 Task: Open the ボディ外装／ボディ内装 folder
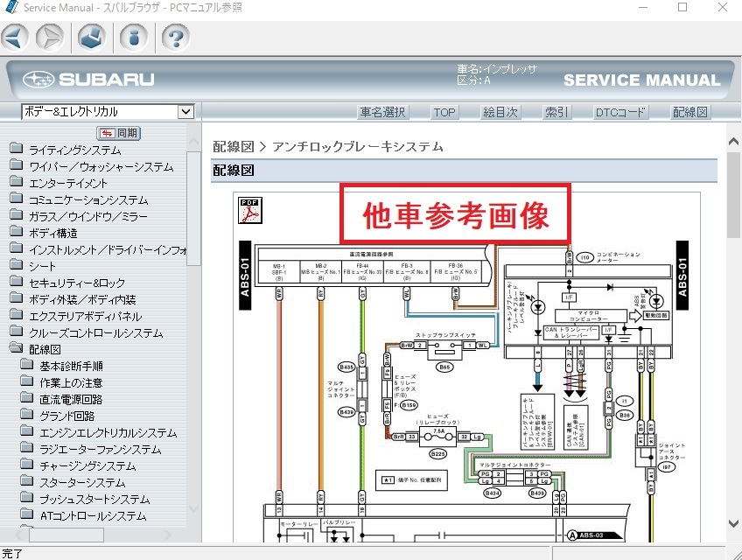[82, 299]
